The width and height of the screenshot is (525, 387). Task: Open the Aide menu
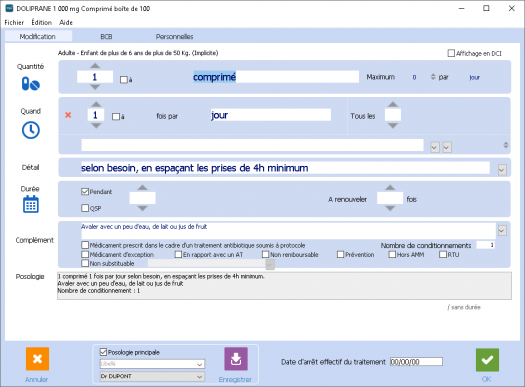click(66, 22)
